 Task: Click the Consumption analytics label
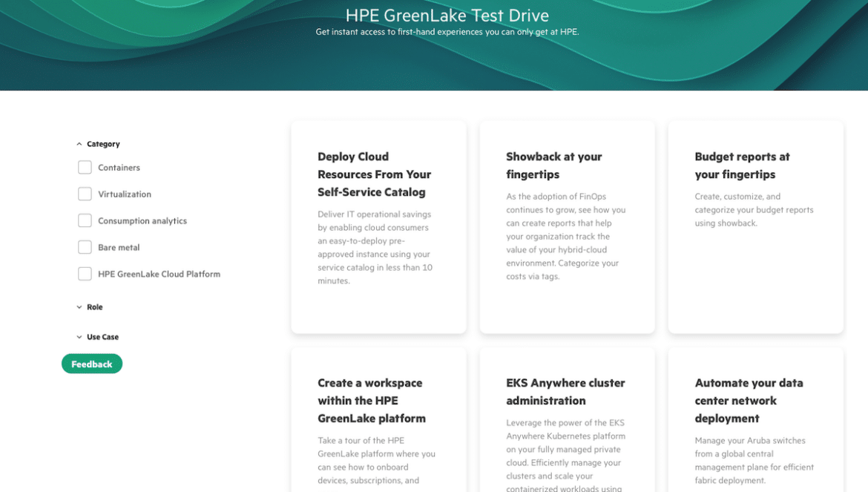(142, 221)
